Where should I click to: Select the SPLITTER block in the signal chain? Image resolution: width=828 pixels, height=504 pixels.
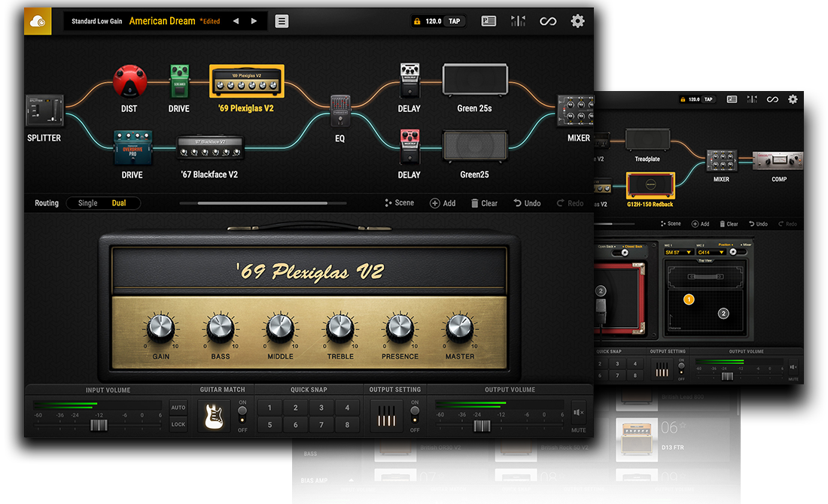45,111
